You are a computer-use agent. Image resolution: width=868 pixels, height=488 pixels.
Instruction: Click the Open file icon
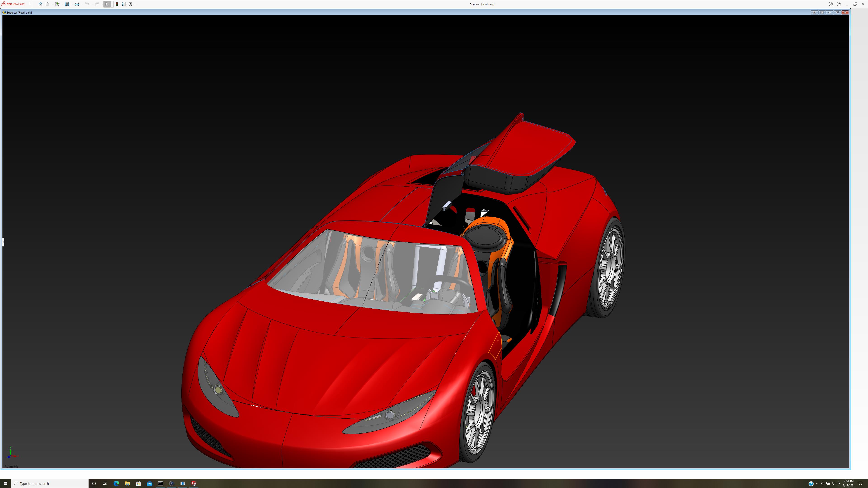[x=57, y=4]
